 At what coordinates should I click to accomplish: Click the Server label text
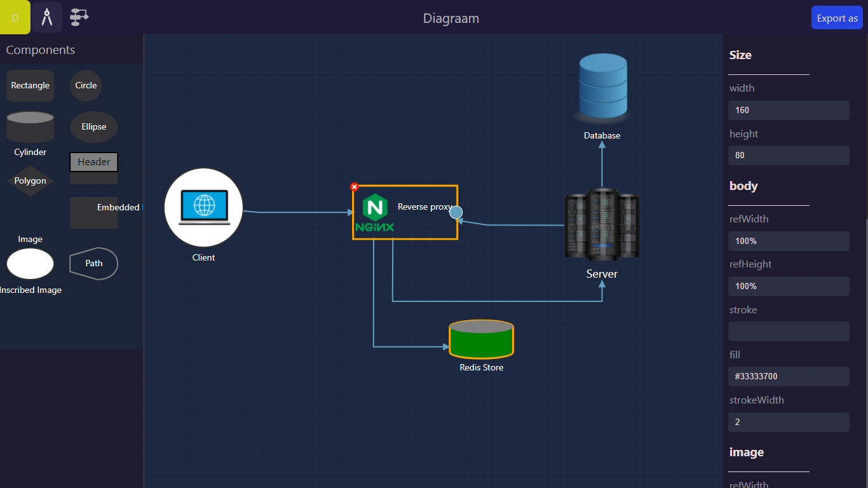tap(602, 274)
